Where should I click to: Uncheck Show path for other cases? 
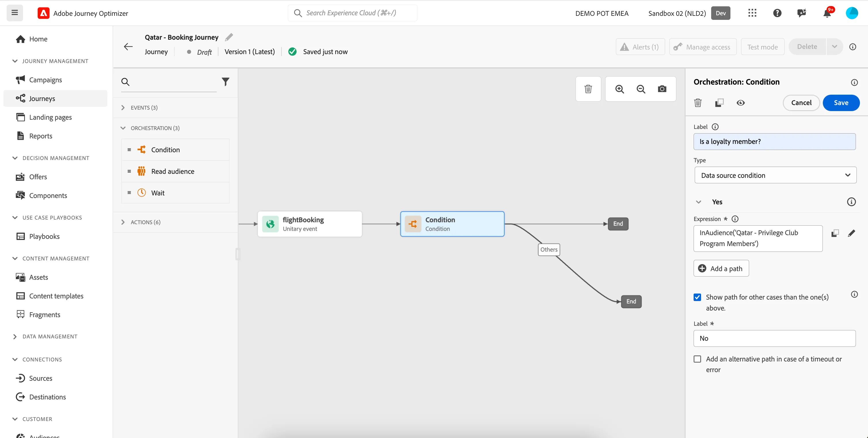pos(697,297)
